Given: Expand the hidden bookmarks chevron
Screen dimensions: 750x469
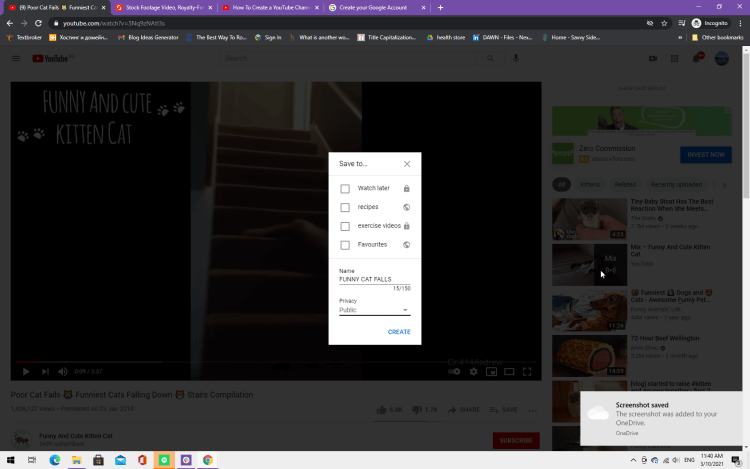Looking at the screenshot, I should (x=680, y=37).
